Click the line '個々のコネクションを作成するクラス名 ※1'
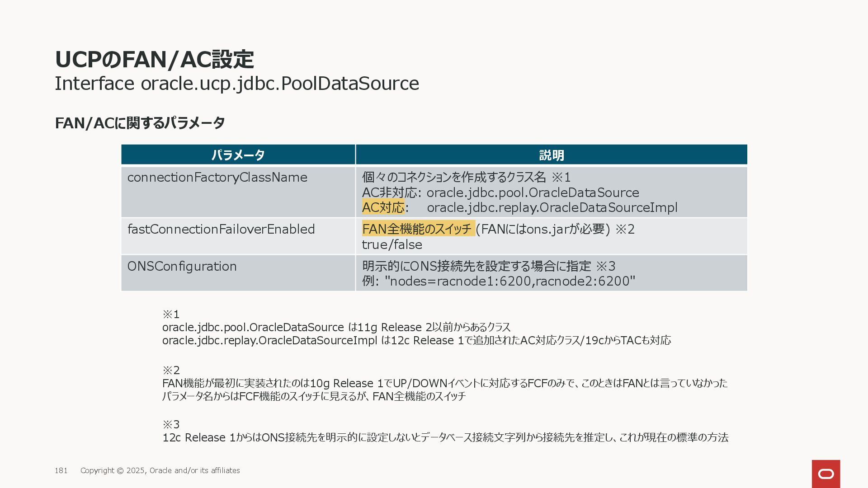The height and width of the screenshot is (488, 868). [x=467, y=177]
